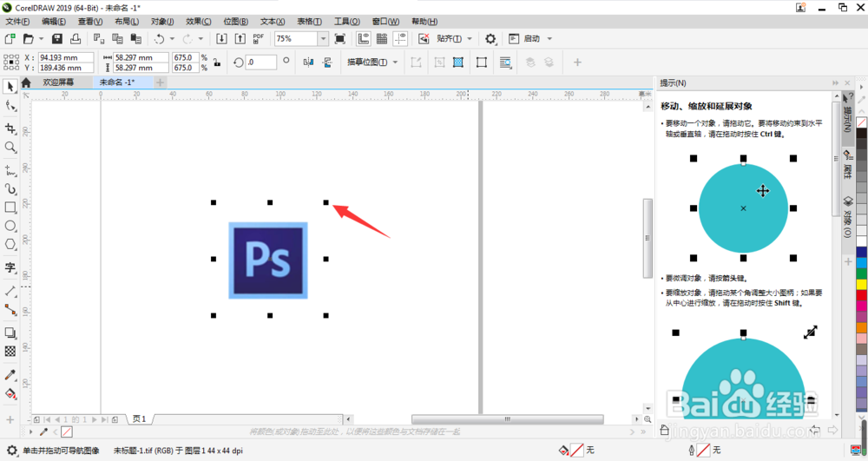Select the Shape edit tool

(x=10, y=106)
